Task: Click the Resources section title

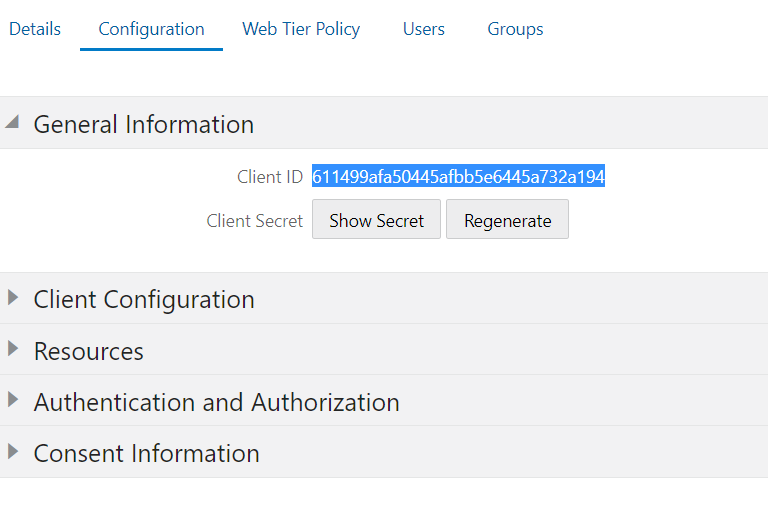Action: click(89, 351)
